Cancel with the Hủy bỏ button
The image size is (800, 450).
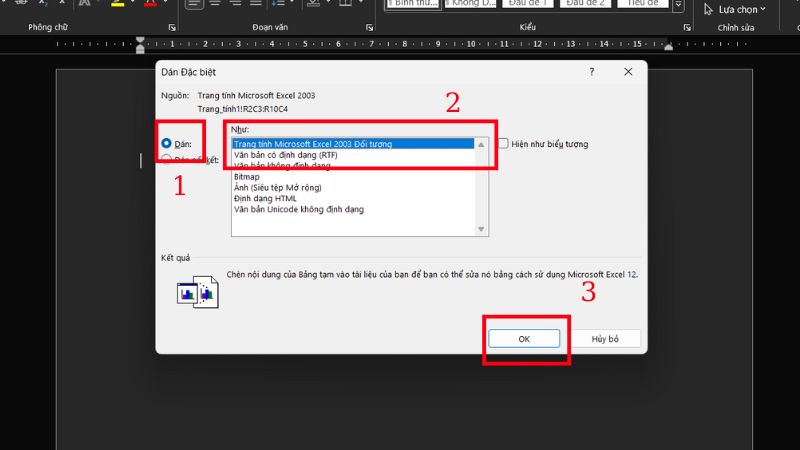tap(605, 339)
